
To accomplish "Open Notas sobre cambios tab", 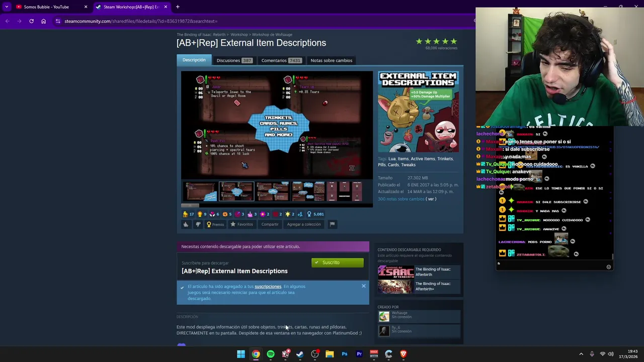I will pos(331,60).
